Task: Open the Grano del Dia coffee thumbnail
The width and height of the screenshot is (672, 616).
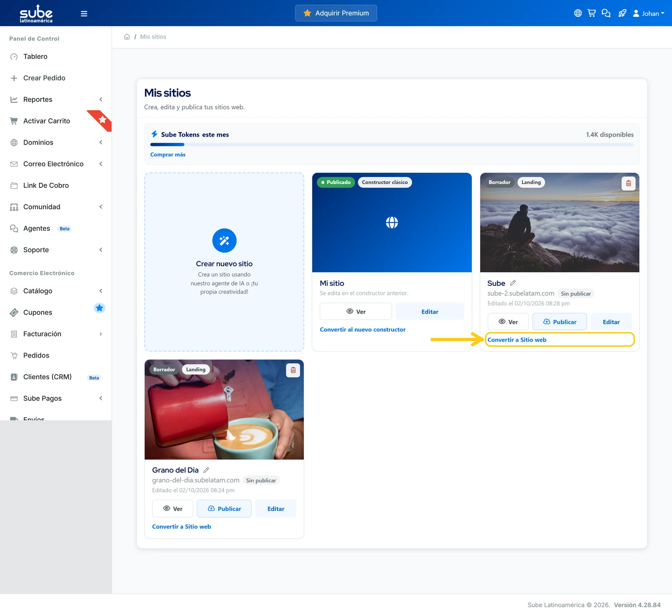Action: (x=224, y=409)
